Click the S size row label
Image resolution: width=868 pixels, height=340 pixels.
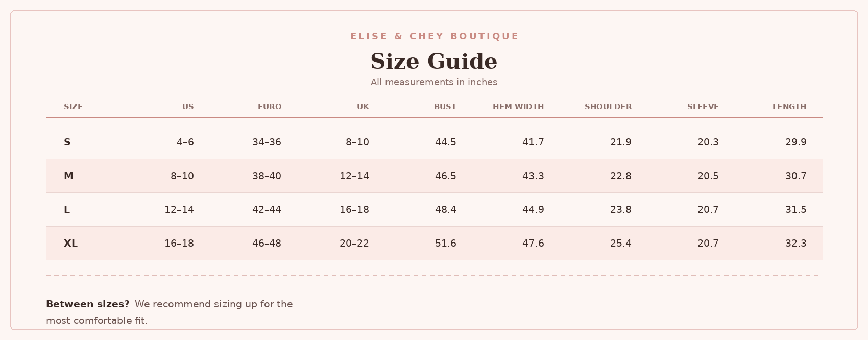pos(67,142)
